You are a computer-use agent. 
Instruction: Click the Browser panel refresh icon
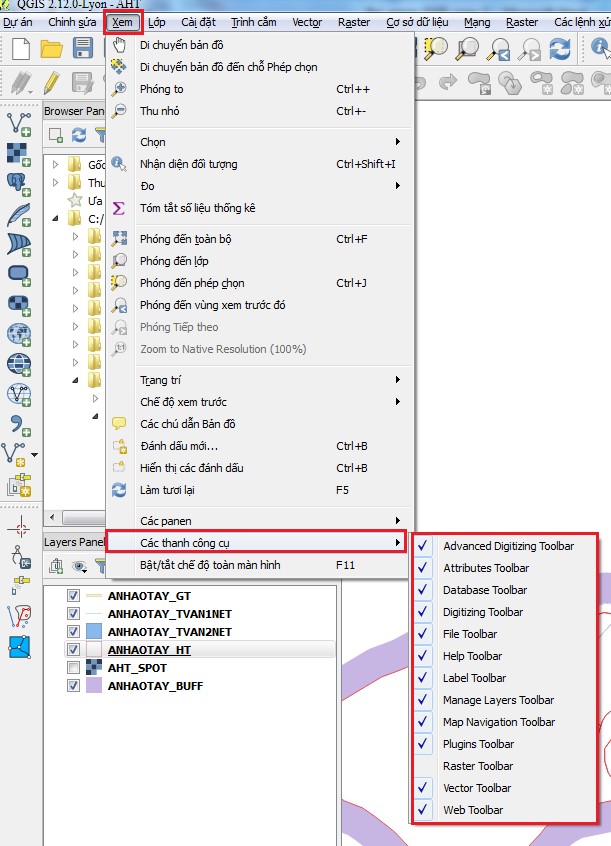click(x=79, y=135)
